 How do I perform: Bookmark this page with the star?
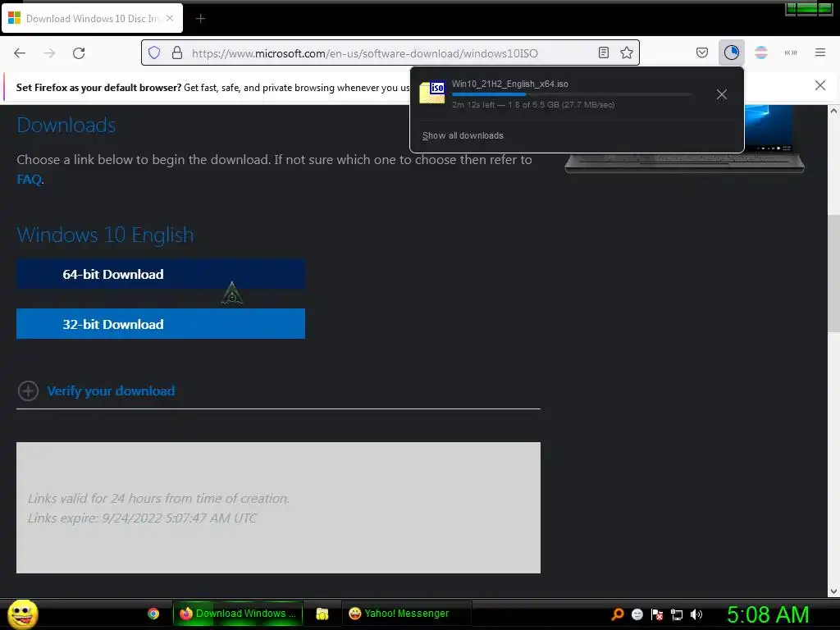[626, 52]
